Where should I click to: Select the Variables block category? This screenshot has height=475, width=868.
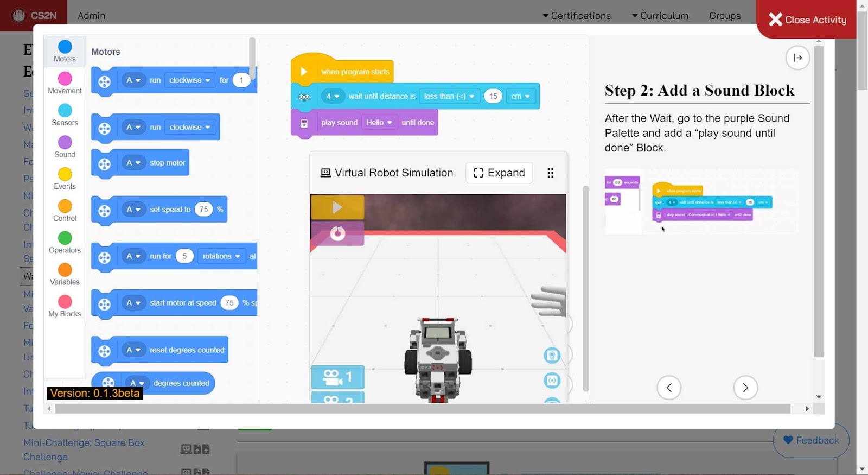click(65, 274)
